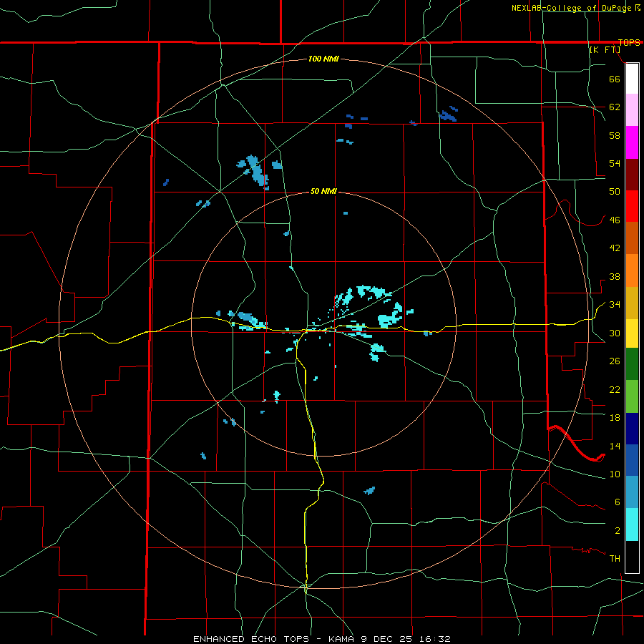The image size is (644, 644).
Task: Click legend value 30
Action: tap(615, 333)
